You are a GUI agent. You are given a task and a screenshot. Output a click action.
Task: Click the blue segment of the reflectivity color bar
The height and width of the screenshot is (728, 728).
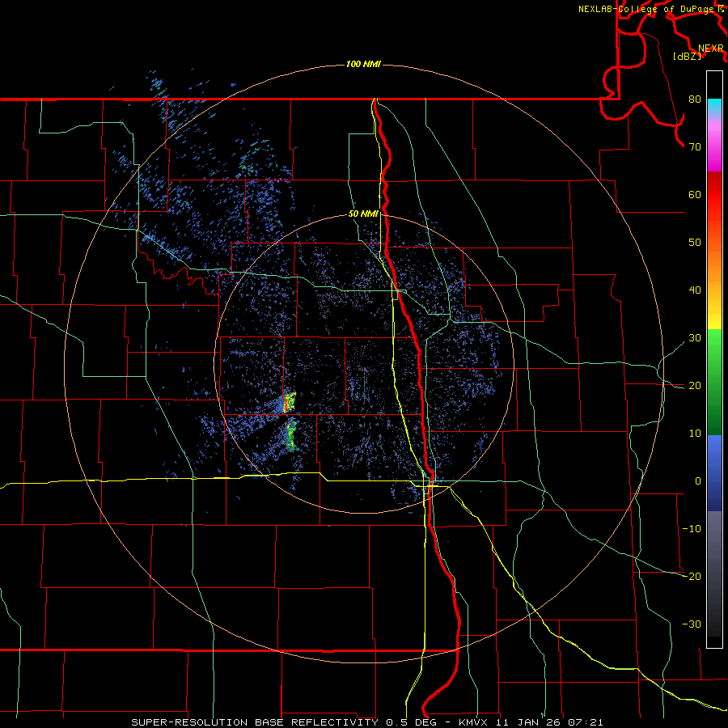click(x=714, y=473)
